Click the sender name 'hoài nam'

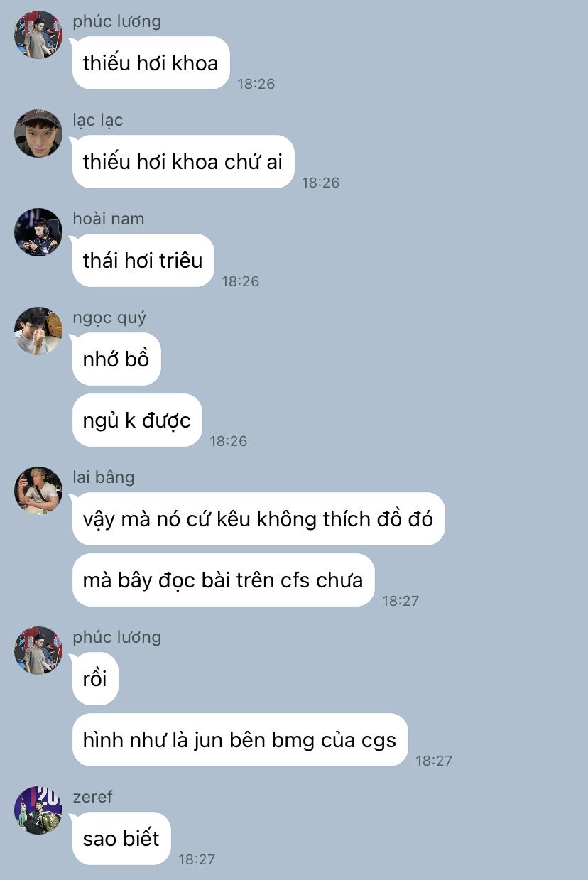[x=109, y=219]
